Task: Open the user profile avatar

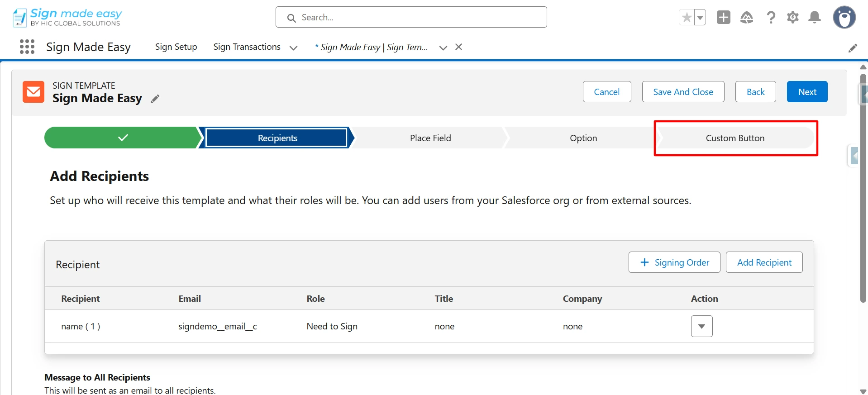Action: click(x=844, y=17)
